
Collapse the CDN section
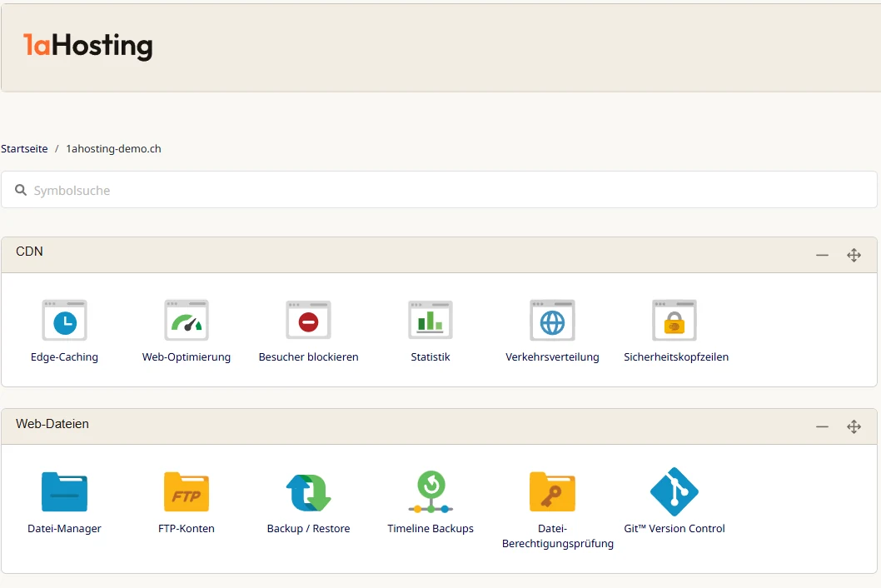(822, 255)
